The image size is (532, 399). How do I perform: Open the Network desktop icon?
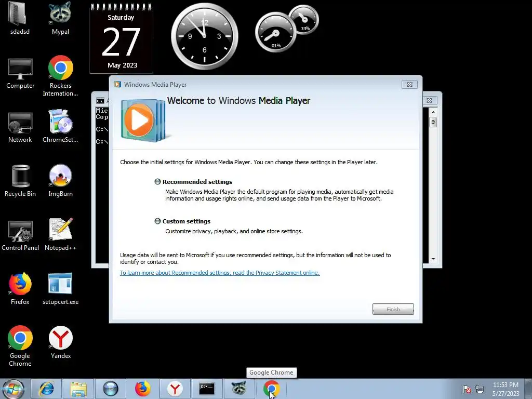20,127
